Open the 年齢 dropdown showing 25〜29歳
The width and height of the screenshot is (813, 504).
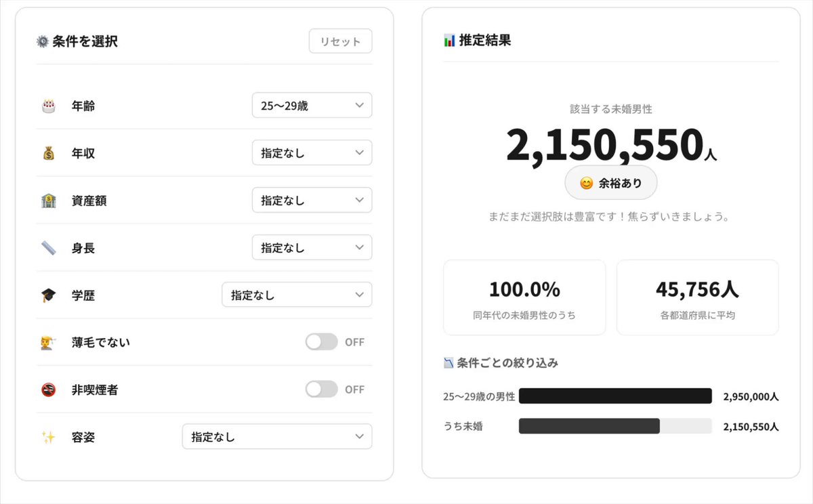(312, 105)
